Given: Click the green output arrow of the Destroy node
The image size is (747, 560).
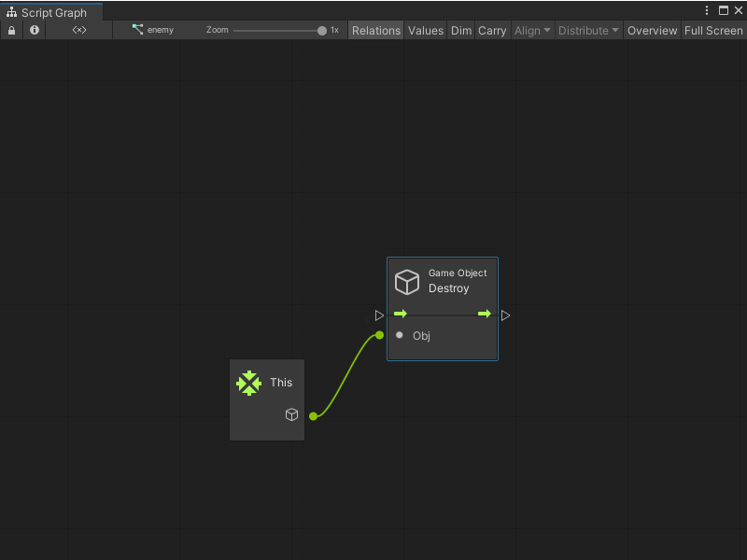Looking at the screenshot, I should tap(485, 314).
